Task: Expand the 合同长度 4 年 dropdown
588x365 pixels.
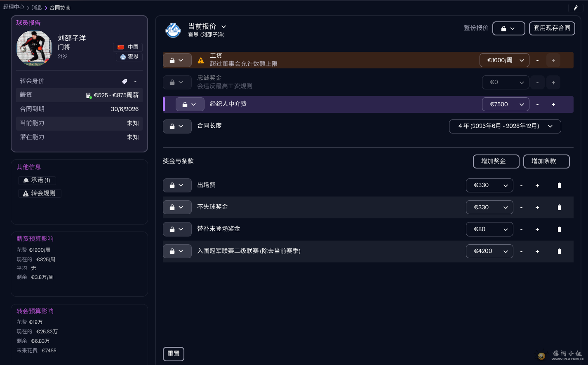Action: [505, 126]
